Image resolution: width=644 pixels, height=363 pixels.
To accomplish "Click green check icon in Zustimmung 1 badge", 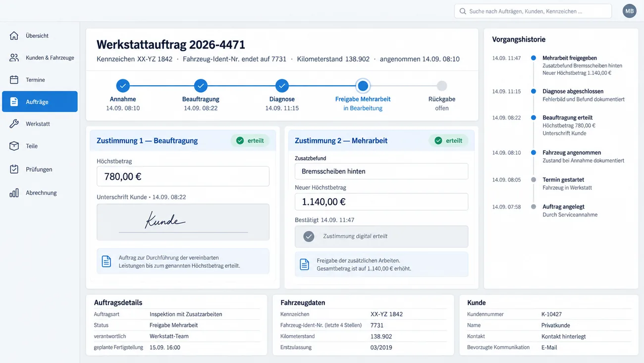I will point(240,141).
